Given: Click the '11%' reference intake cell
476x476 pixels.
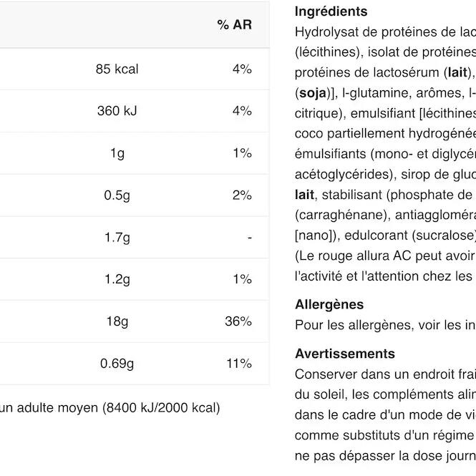Looking at the screenshot, I should point(239,364).
